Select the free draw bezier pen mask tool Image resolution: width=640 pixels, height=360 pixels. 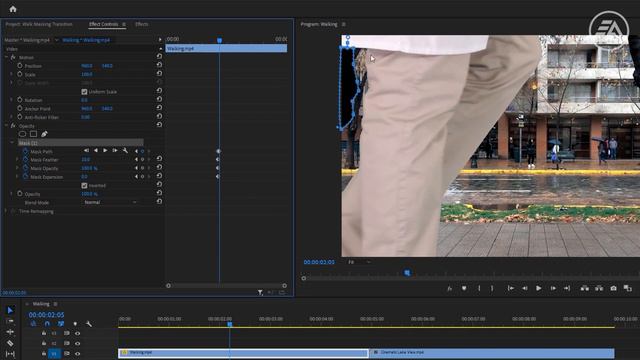[44, 134]
